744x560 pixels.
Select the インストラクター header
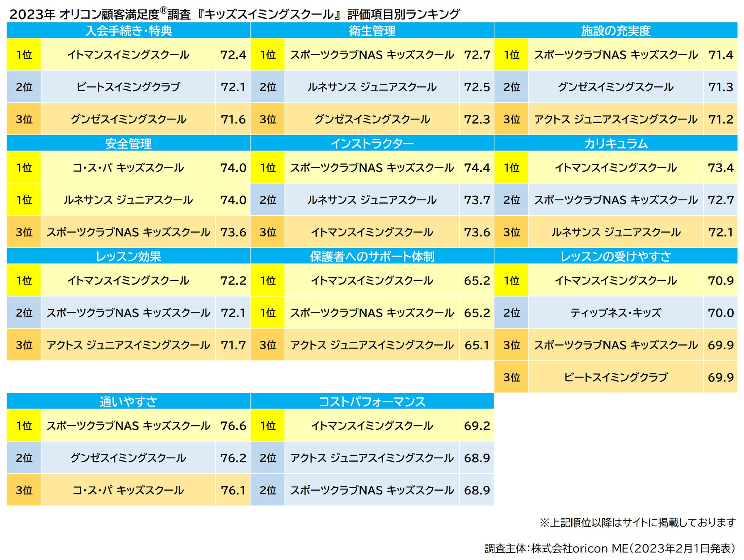[372, 144]
